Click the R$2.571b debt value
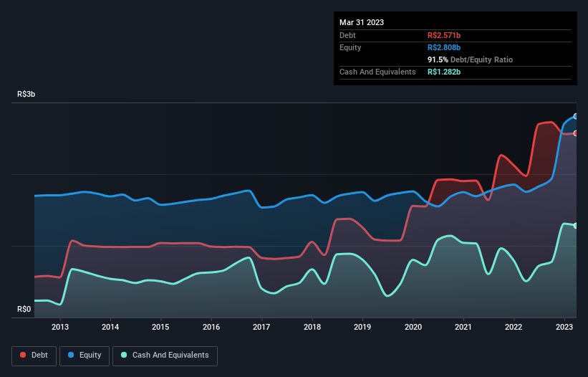 pyautogui.click(x=444, y=35)
